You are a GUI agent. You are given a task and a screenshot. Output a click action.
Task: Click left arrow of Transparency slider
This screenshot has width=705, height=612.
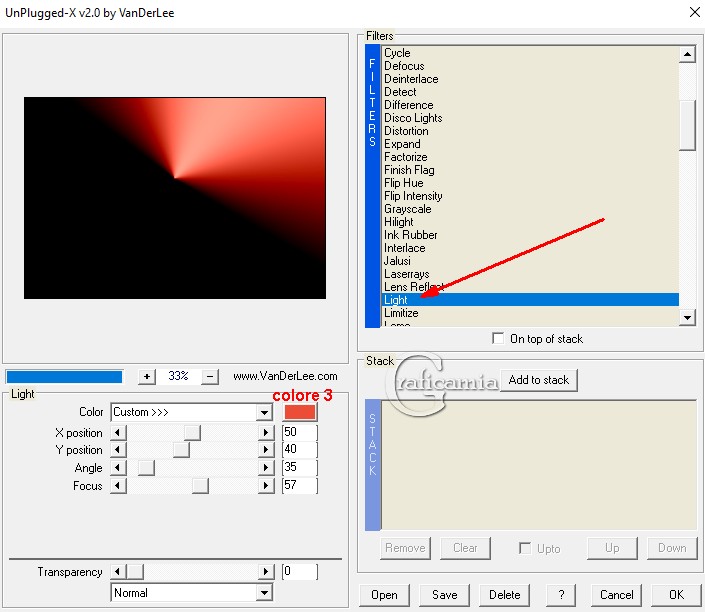coord(118,572)
